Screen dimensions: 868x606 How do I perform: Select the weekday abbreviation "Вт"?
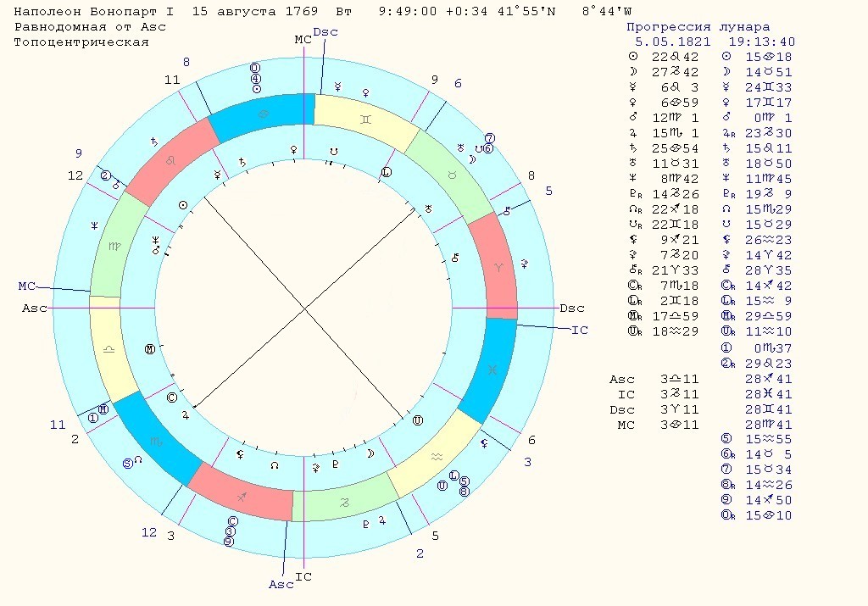344,12
